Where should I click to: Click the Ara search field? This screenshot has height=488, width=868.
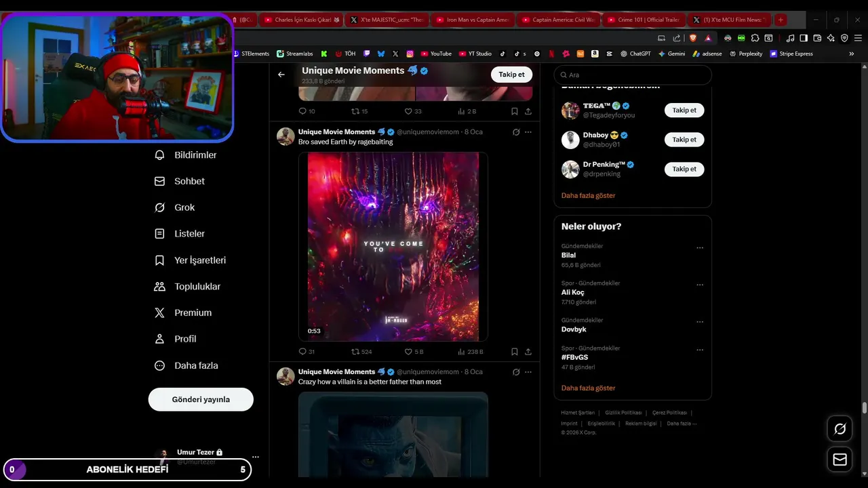click(633, 75)
